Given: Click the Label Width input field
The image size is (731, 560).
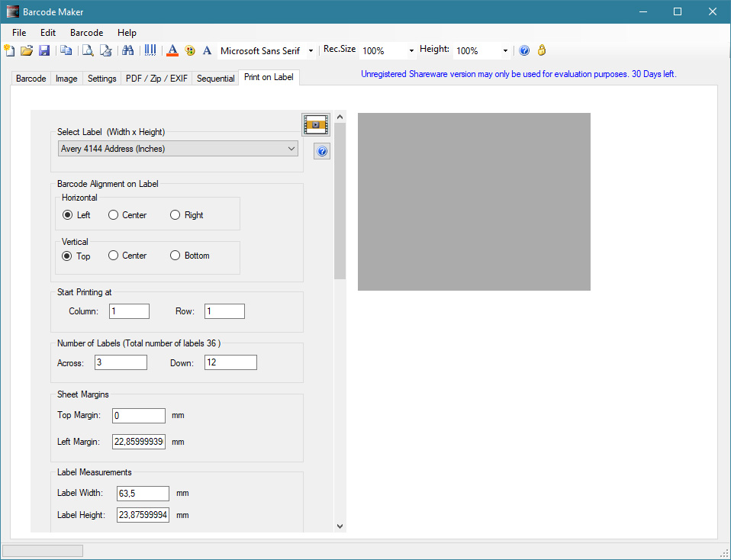Looking at the screenshot, I should click(x=143, y=494).
